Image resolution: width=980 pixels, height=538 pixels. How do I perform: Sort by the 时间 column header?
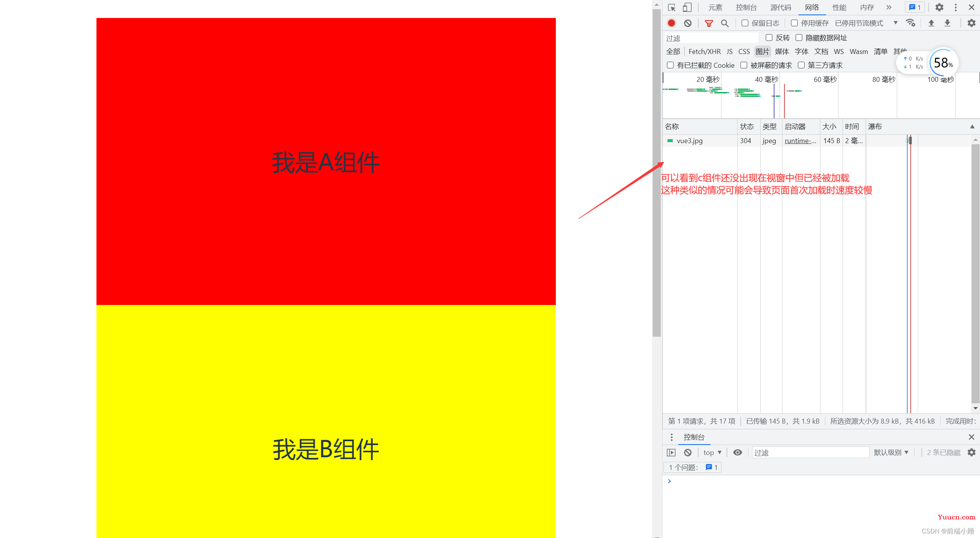[854, 127]
